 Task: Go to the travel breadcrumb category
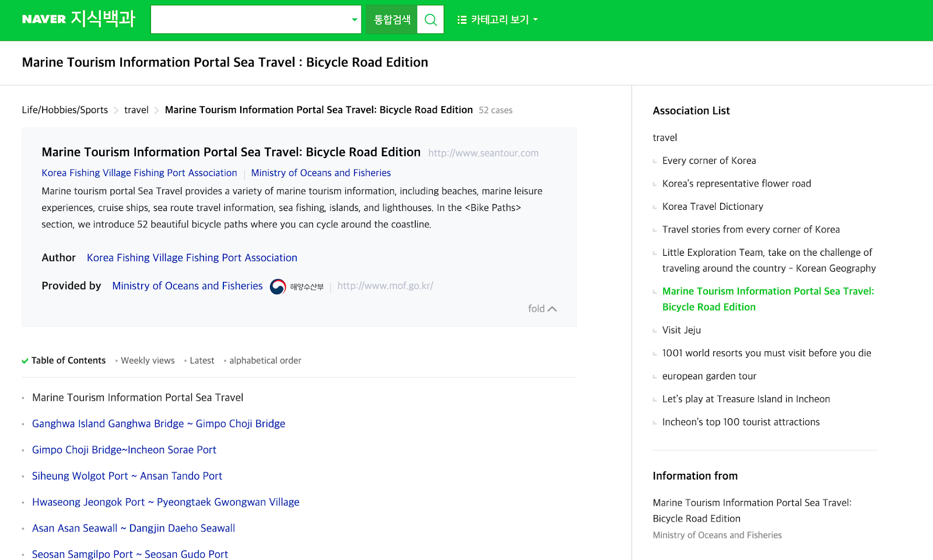click(136, 110)
